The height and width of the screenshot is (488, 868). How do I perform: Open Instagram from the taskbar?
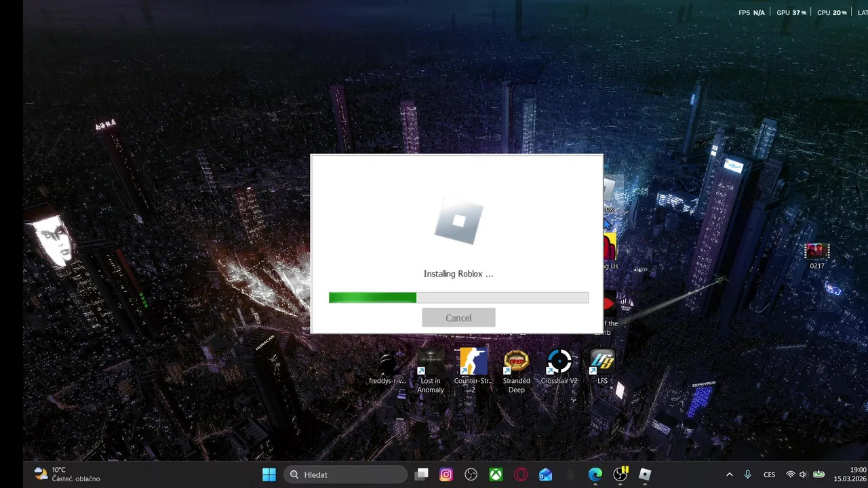(x=446, y=474)
